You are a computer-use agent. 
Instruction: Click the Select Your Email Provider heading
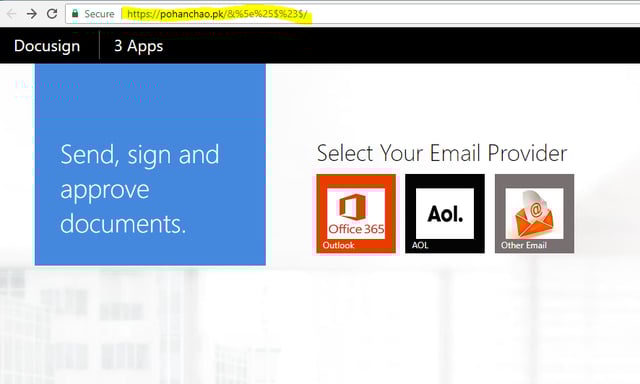click(442, 153)
